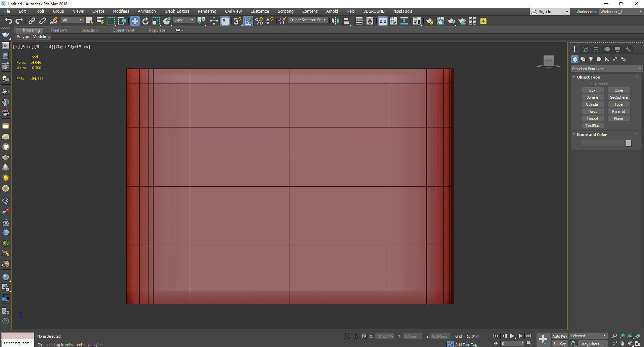Click the Teapot object button
The width and height of the screenshot is (644, 347).
click(592, 118)
